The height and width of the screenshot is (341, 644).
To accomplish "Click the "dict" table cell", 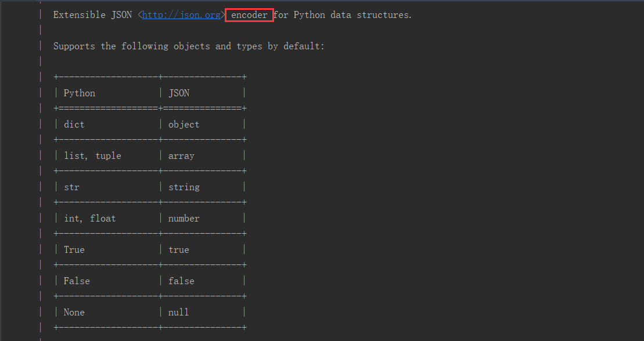I will (x=74, y=125).
